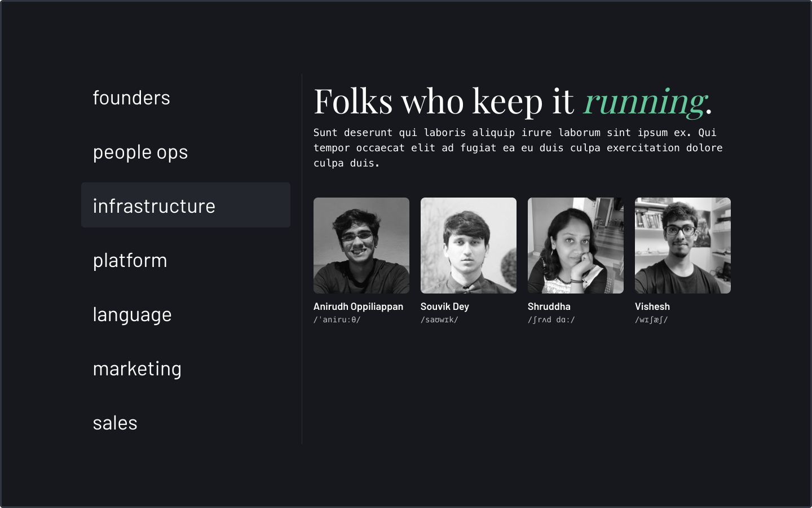Open the people ops section
Screen dimensions: 812x508
click(x=140, y=152)
